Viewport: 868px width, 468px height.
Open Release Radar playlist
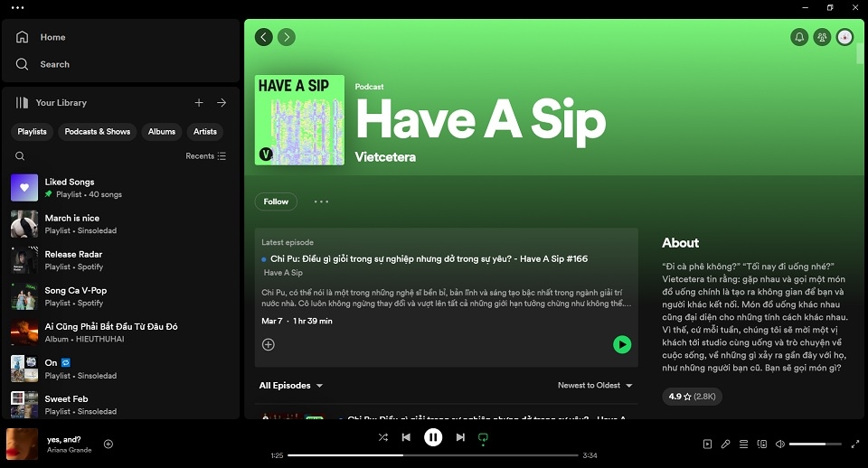coord(120,260)
